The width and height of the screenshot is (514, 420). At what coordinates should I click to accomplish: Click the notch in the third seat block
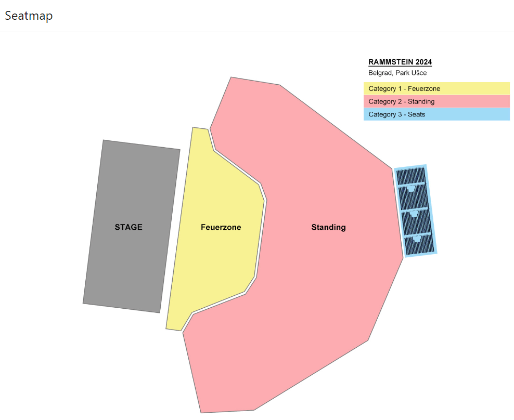click(x=414, y=214)
